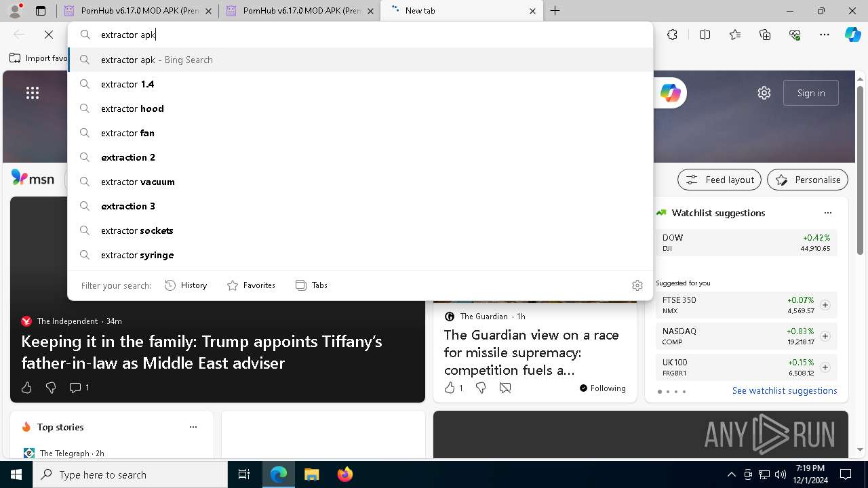Select the New tab tab

[x=462, y=11]
